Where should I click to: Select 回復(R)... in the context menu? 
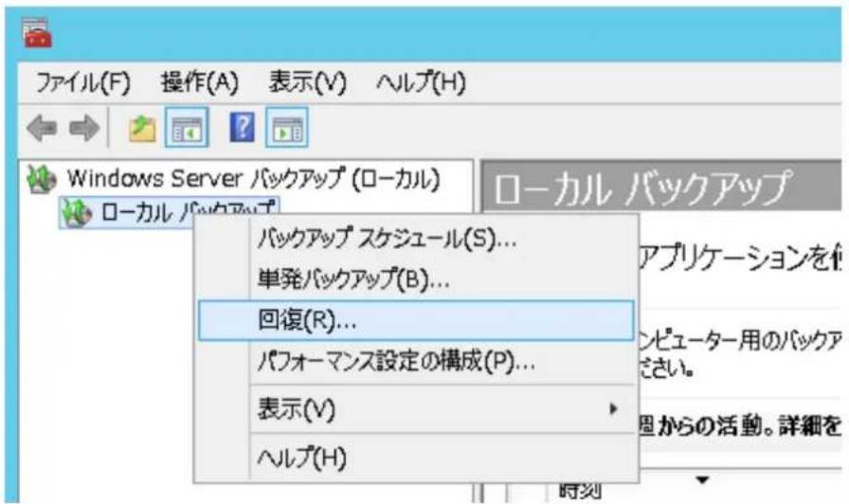[x=416, y=320]
